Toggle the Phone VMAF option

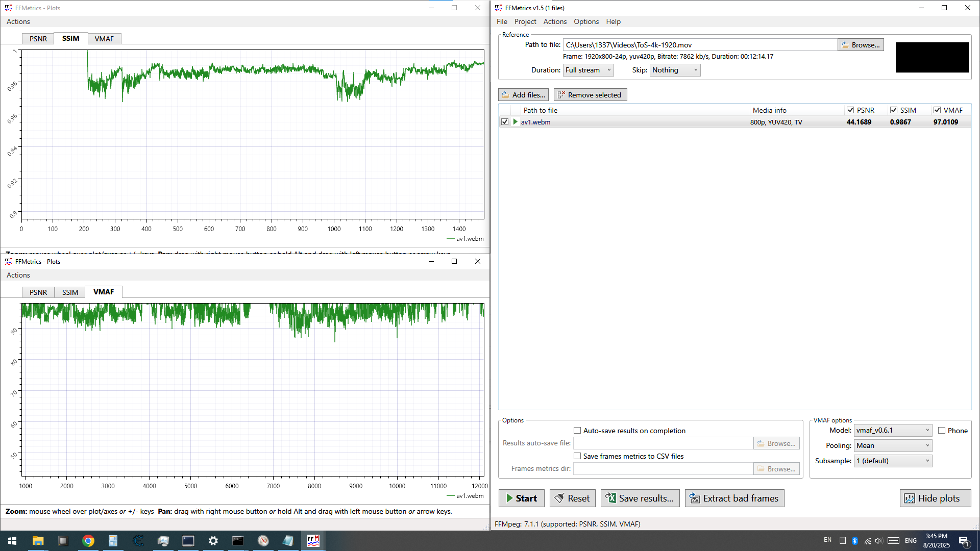[x=942, y=431]
